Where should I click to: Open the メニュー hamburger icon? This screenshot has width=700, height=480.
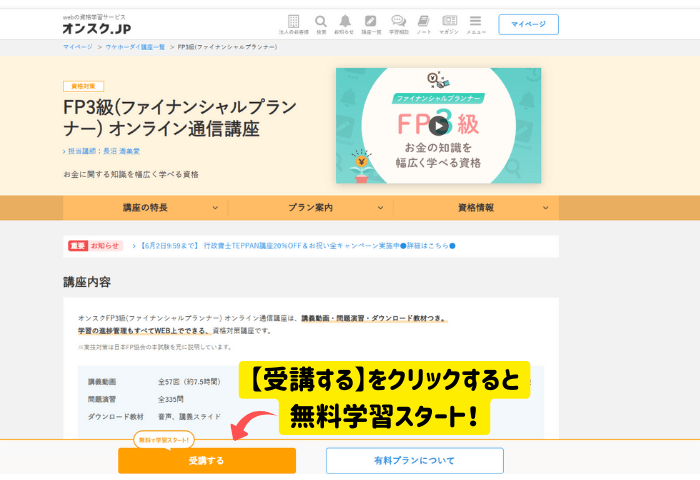click(475, 24)
